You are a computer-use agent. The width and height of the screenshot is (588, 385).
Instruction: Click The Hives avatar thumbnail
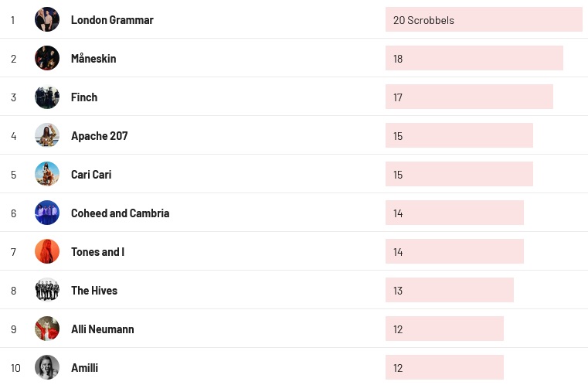(47, 290)
